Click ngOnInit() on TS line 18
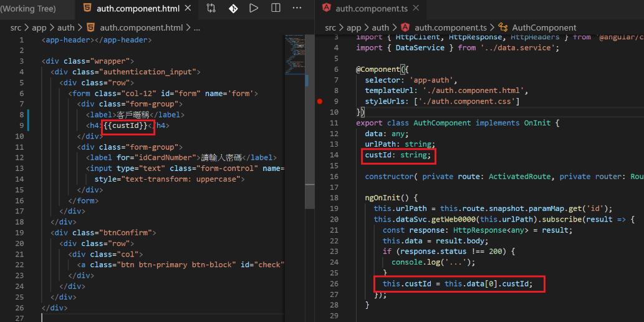This screenshot has width=644, height=322. [387, 198]
